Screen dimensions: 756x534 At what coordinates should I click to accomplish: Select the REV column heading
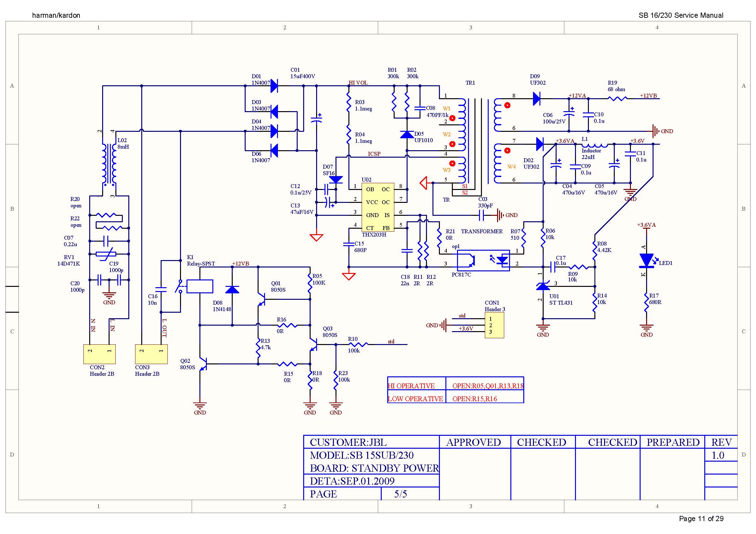(x=721, y=442)
